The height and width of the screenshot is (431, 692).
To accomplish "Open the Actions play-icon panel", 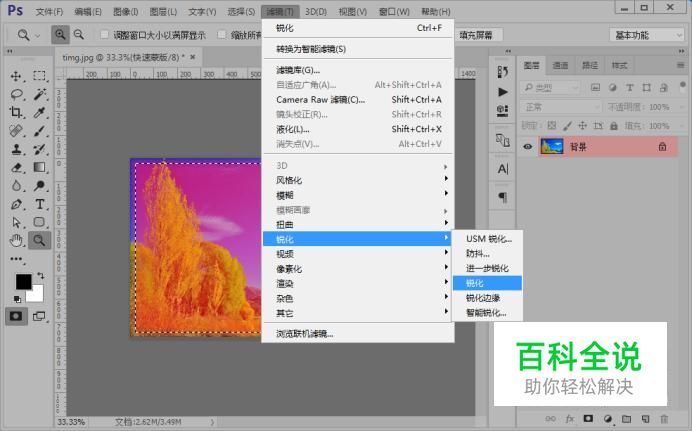I will point(502,92).
